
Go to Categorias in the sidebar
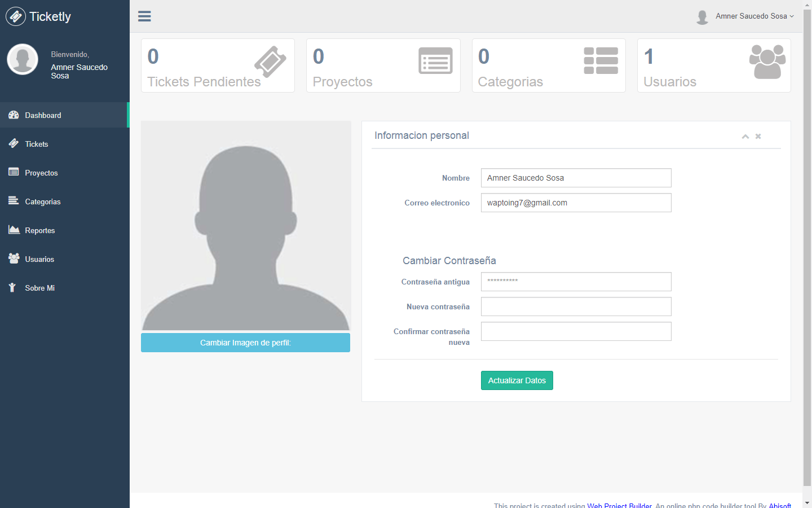click(42, 202)
